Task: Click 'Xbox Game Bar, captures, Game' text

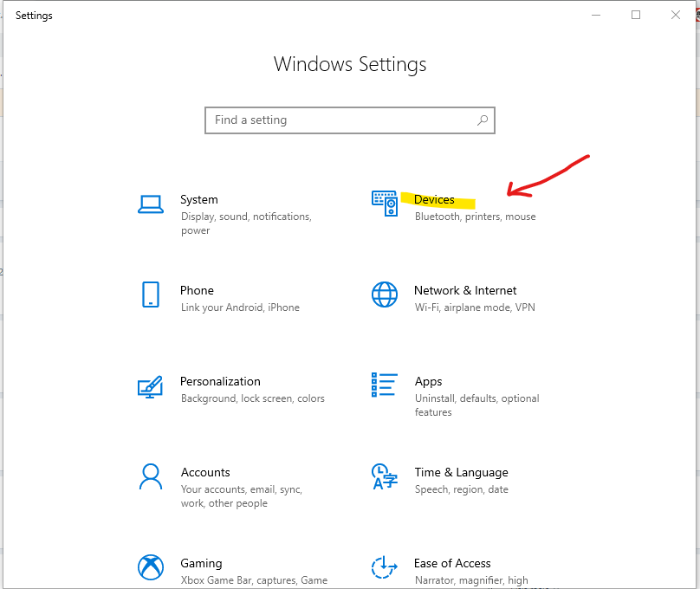Action: [254, 580]
